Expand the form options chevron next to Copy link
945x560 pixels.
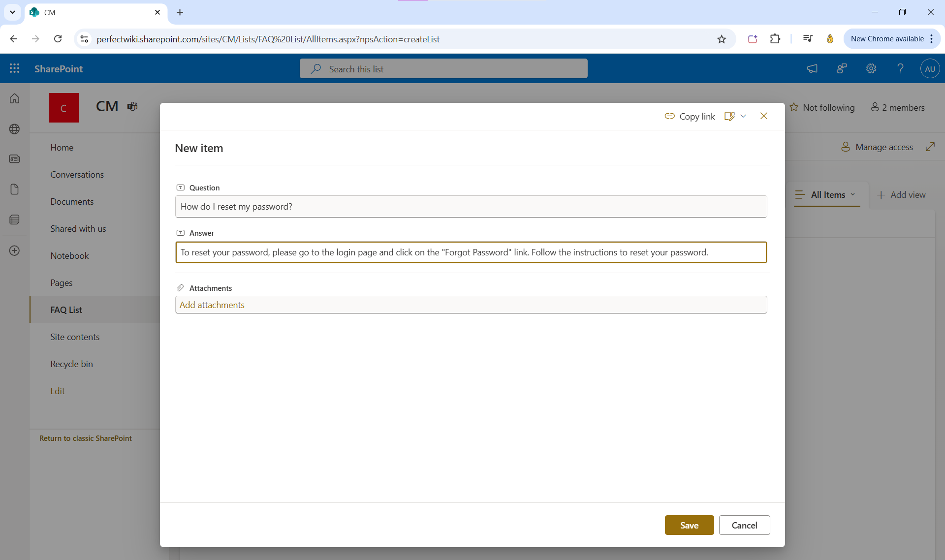(744, 116)
